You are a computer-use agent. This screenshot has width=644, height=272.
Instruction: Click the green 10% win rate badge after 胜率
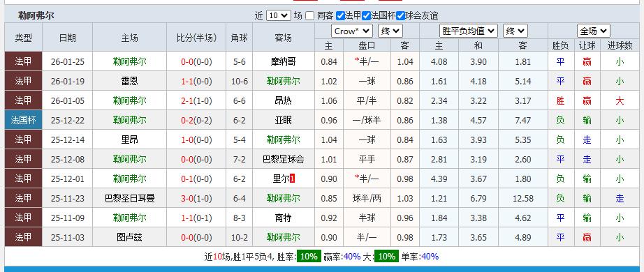pos(309,257)
